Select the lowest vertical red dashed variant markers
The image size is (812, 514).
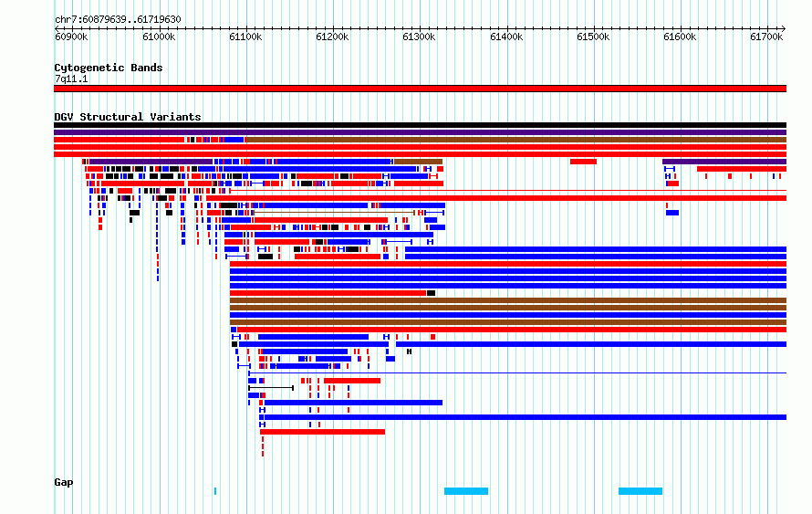coord(263,446)
